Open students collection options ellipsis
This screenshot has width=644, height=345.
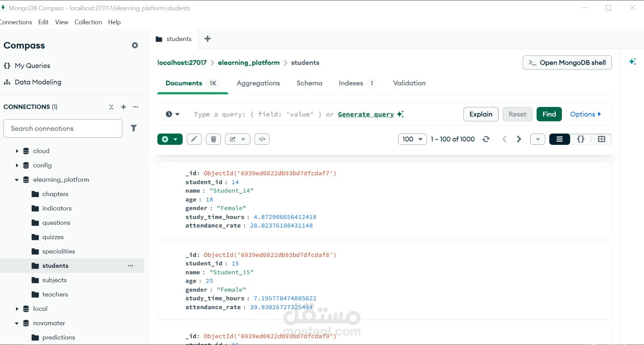point(130,266)
